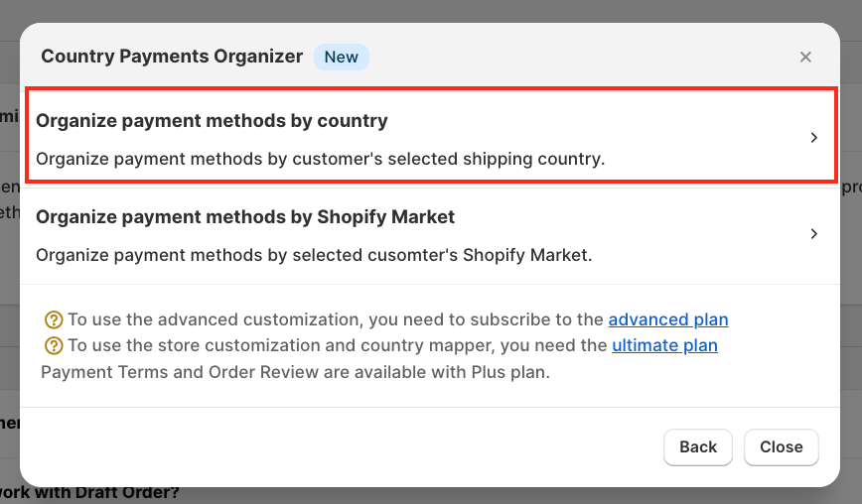Click the blue 'New' badge
Viewport: 862px width, 504px height.
[342, 57]
